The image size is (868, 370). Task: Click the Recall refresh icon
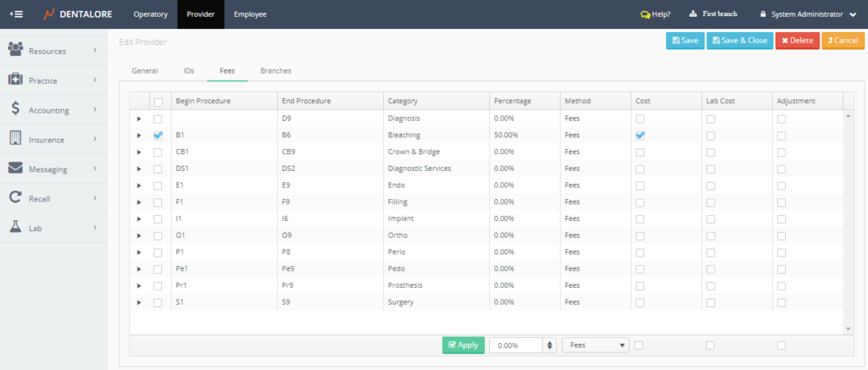(x=15, y=198)
